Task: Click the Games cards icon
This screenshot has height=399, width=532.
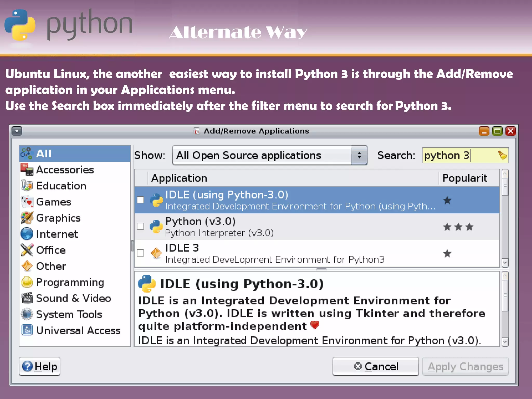Action: (x=27, y=202)
